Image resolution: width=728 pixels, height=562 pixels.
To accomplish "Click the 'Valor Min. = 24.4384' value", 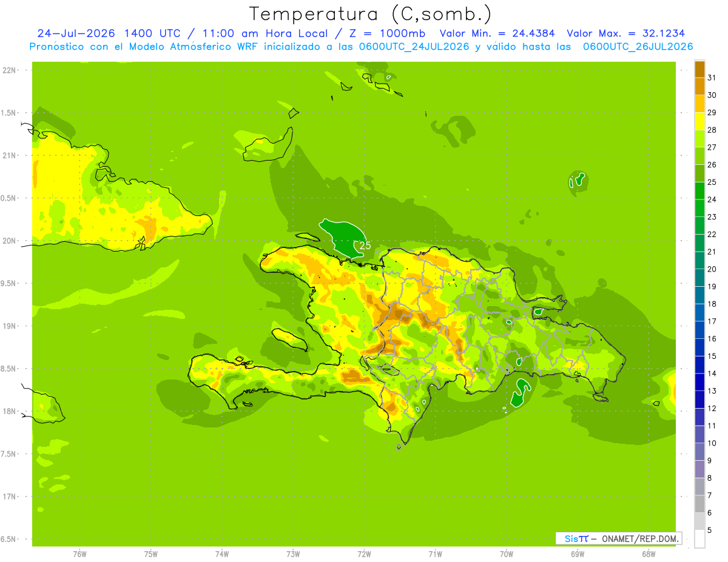I will [x=497, y=33].
